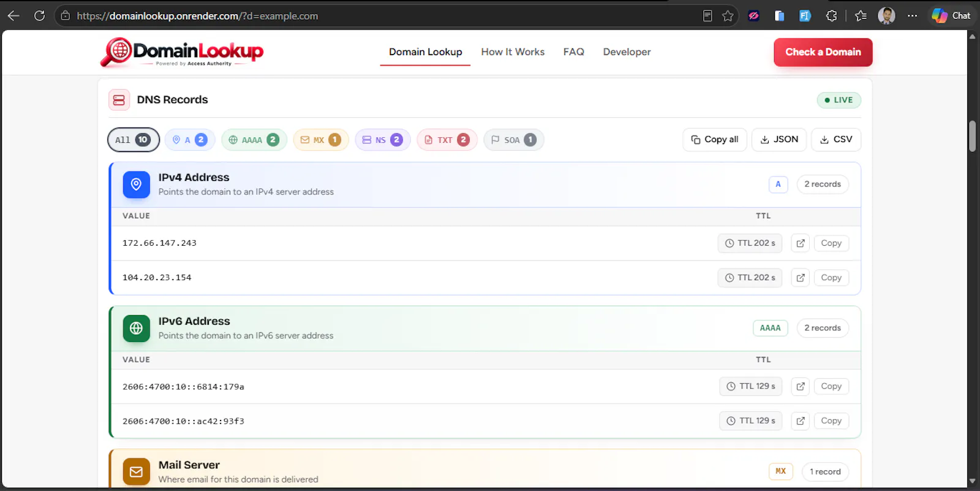
Task: Open favorites list icon in toolbar
Action: [861, 16]
